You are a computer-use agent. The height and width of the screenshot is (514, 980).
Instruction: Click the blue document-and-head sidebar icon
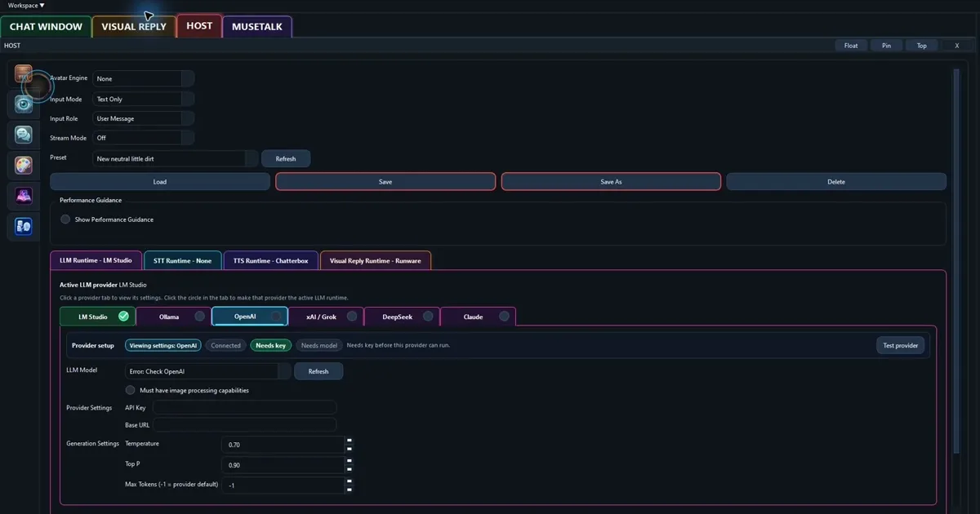[x=24, y=226]
